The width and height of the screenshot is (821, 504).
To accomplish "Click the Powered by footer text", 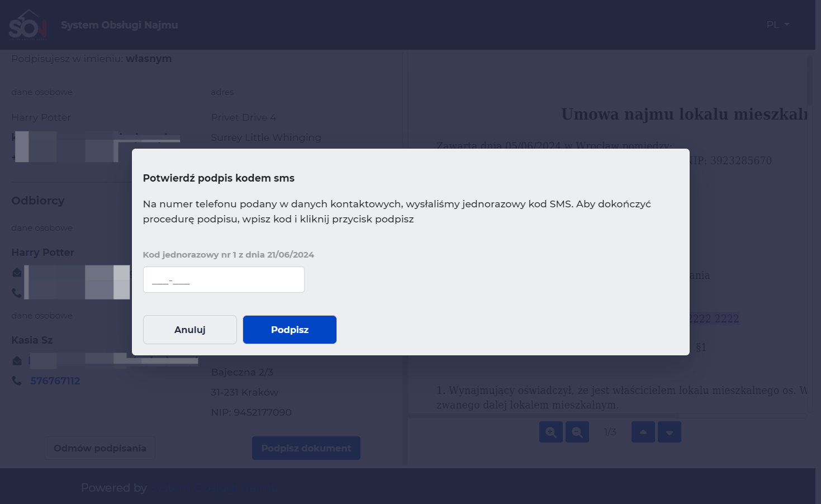I will (x=114, y=488).
